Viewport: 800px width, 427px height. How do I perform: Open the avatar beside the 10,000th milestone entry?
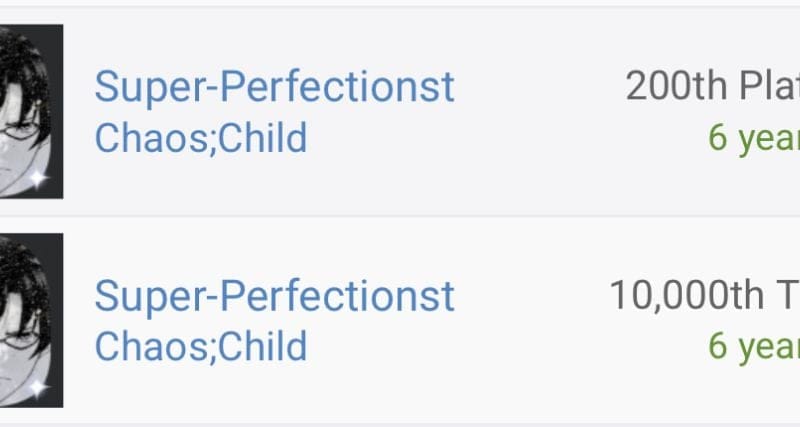click(x=31, y=320)
